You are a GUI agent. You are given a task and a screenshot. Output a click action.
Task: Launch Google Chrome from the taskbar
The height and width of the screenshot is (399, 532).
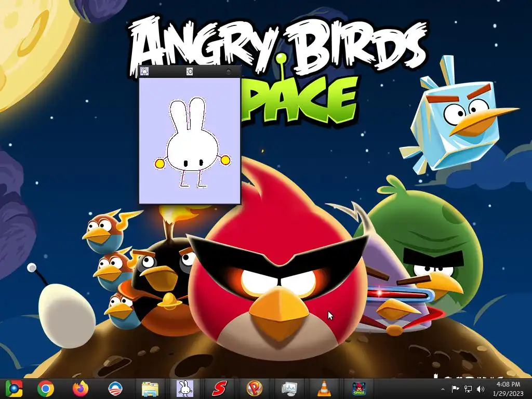coord(46,389)
